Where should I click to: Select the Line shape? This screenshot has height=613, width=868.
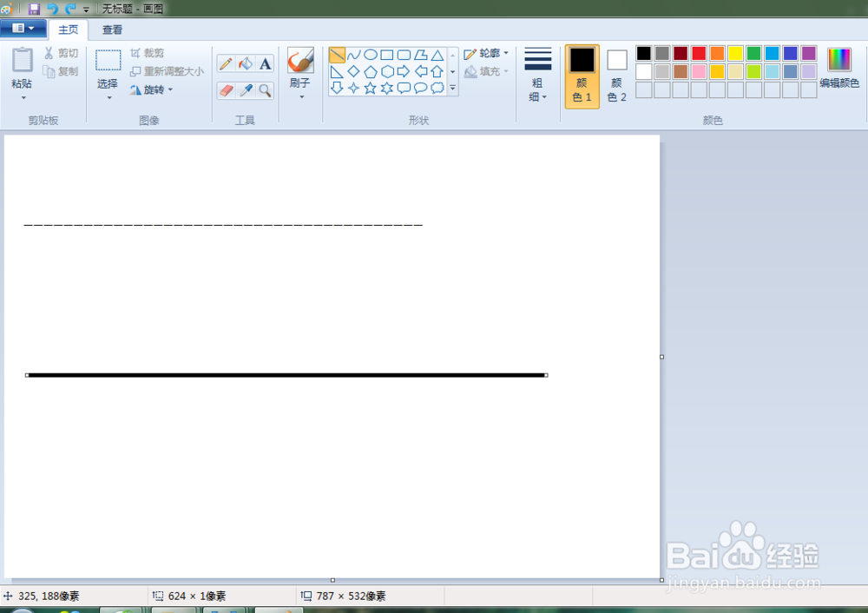point(337,55)
